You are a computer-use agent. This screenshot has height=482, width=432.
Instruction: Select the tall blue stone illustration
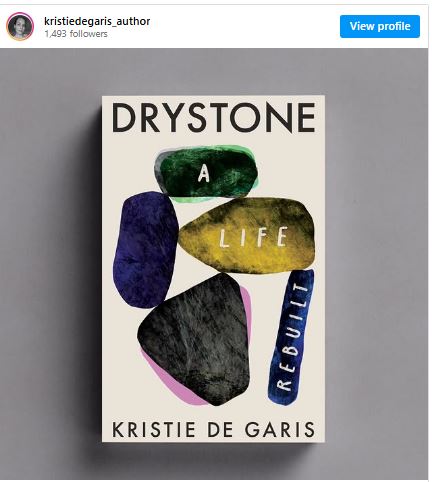(291, 337)
